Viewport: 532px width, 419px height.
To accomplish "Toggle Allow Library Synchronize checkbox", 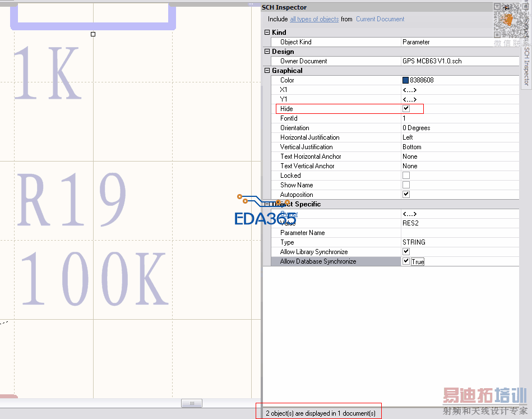I will 406,252.
